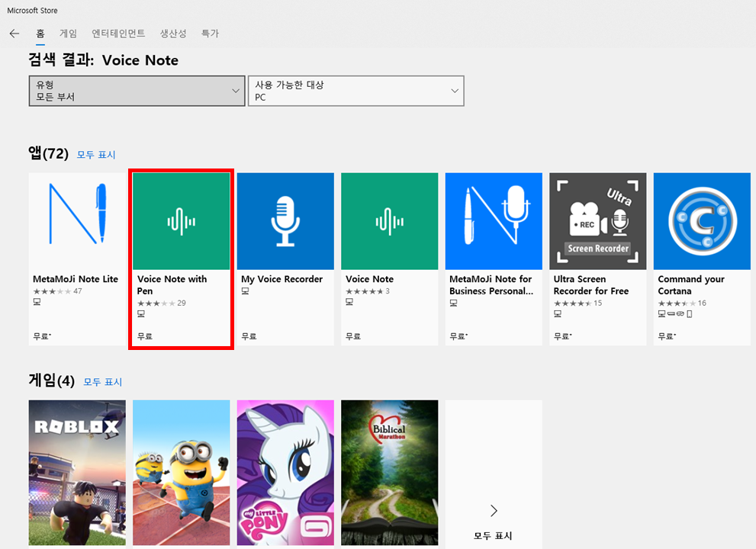The width and height of the screenshot is (756, 549).
Task: Click the 15 rating stars of Ultra Screen Recorder
Action: [573, 303]
